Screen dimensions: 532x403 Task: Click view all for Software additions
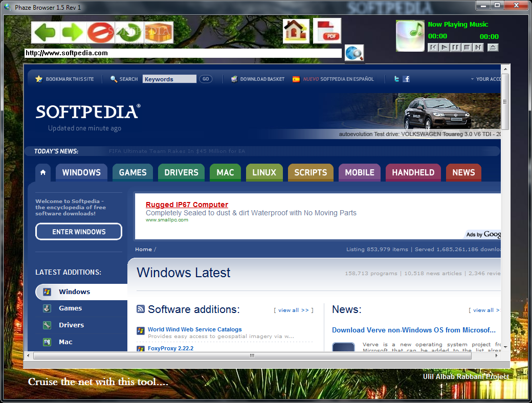pyautogui.click(x=294, y=310)
